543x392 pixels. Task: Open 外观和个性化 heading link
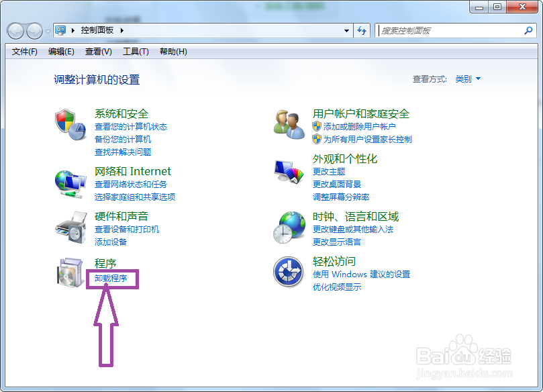345,158
